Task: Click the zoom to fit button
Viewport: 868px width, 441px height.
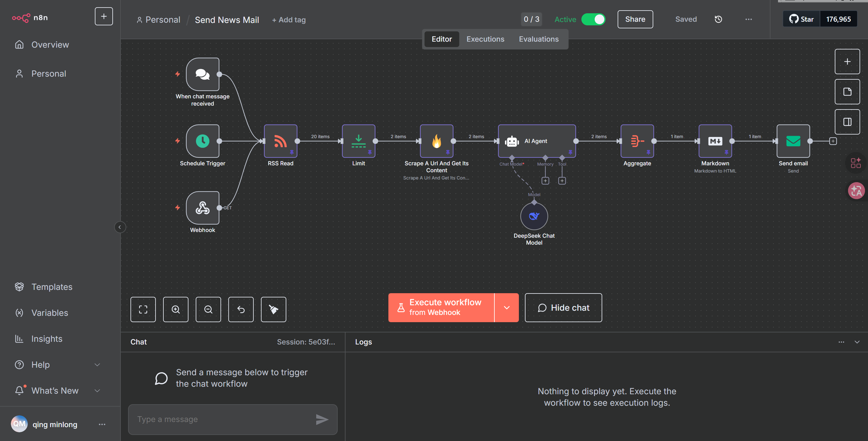Action: coord(143,309)
